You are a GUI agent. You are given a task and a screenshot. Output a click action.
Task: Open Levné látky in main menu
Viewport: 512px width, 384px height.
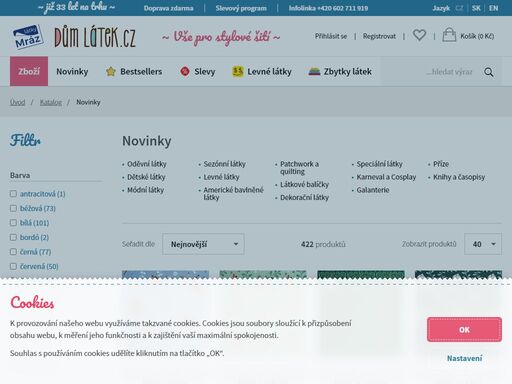tap(269, 71)
